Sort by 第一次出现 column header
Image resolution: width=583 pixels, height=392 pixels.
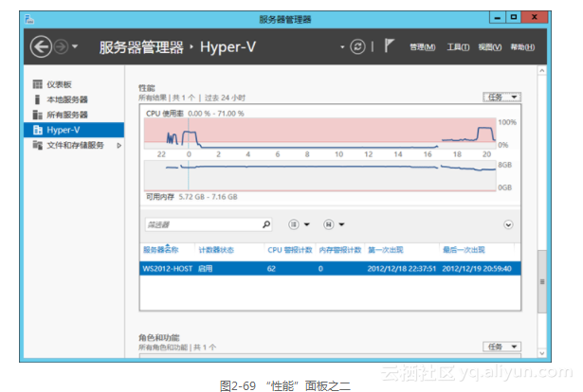point(386,250)
